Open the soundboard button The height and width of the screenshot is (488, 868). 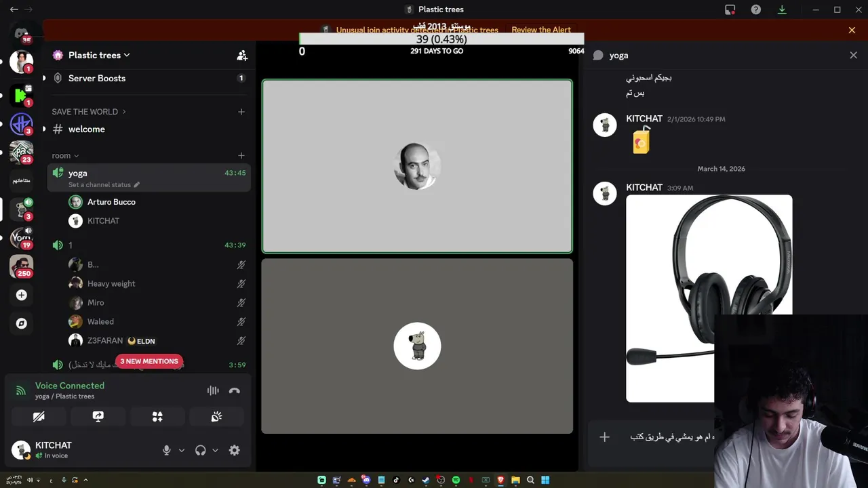(x=216, y=417)
